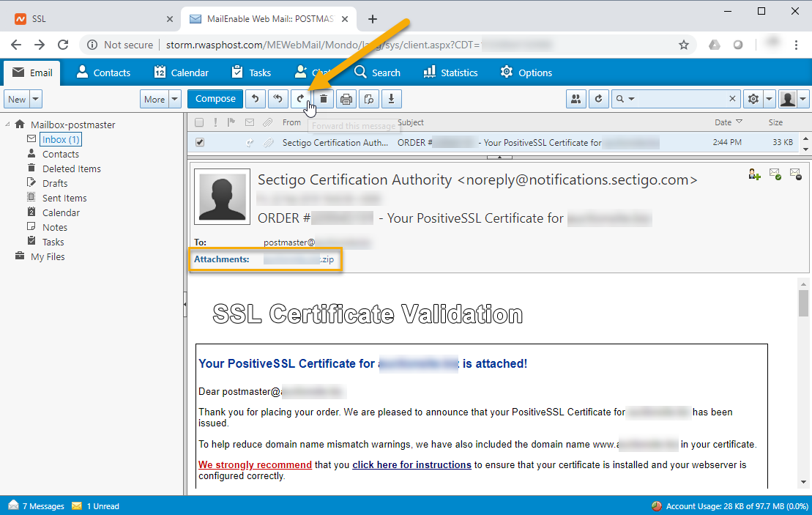Viewport: 812px width, 515px height.
Task: Click the priority column header icon
Action: pos(215,122)
